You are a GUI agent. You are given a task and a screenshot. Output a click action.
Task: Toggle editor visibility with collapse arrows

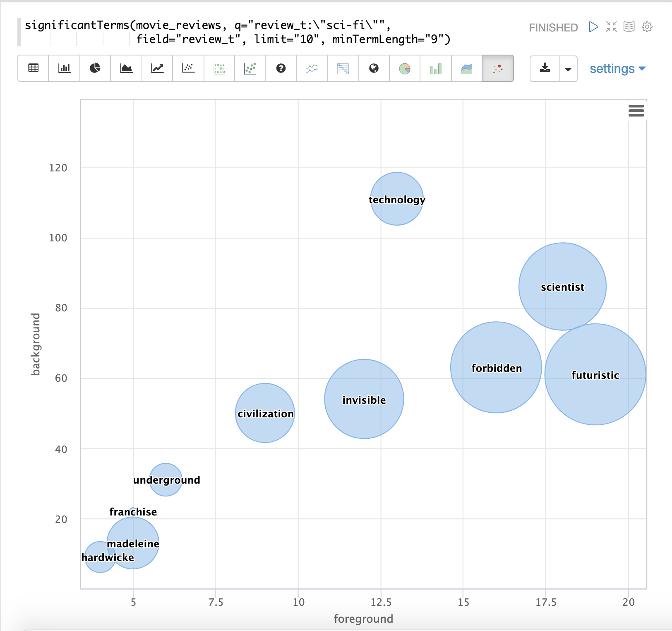pos(611,27)
